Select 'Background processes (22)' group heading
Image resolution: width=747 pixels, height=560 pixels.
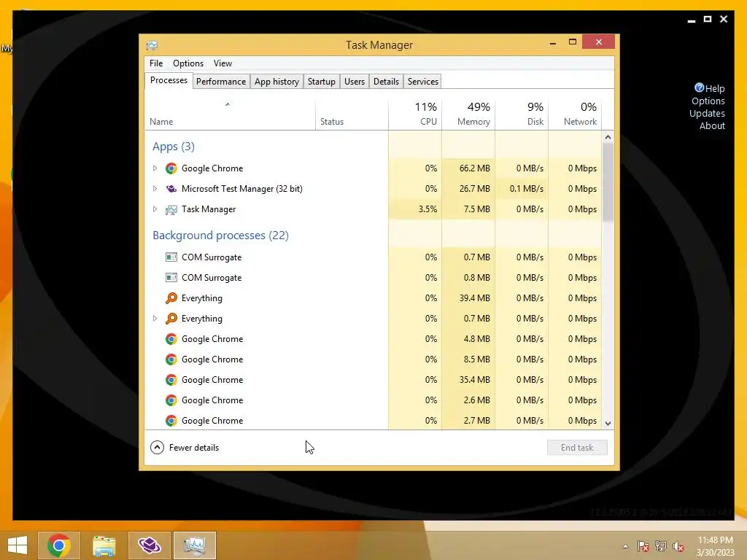pos(220,236)
